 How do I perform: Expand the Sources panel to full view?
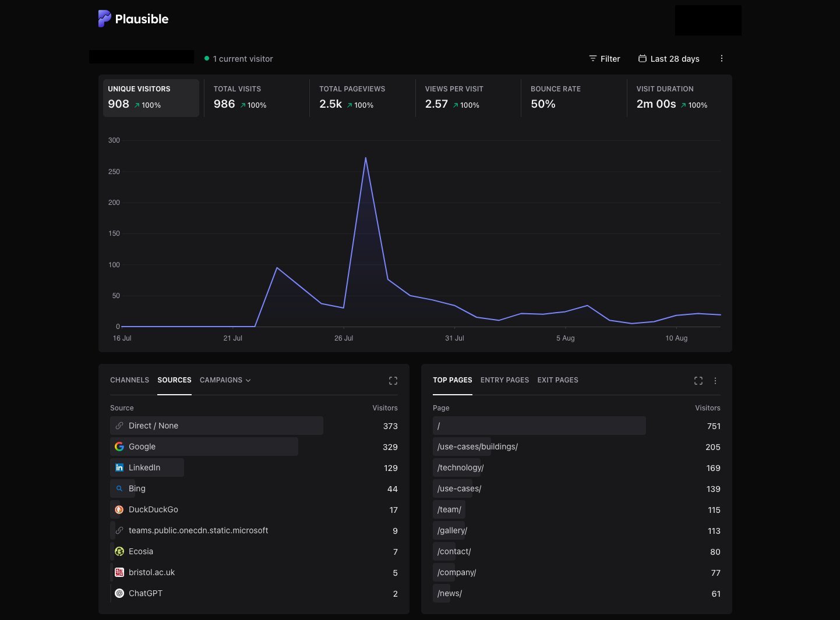393,381
